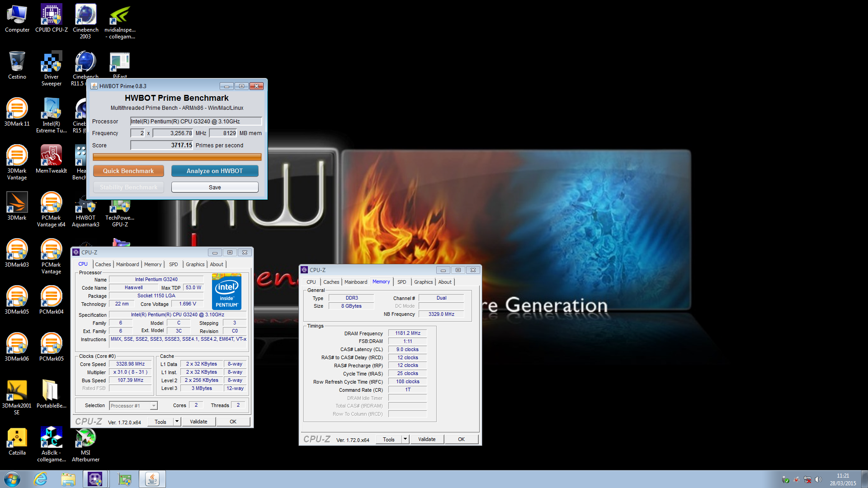Open 3DMark06 desktop icon
The image size is (868, 488).
(17, 347)
